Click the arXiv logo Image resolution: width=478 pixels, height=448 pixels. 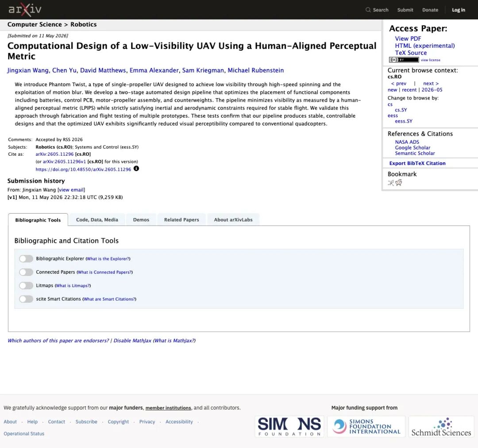(25, 10)
